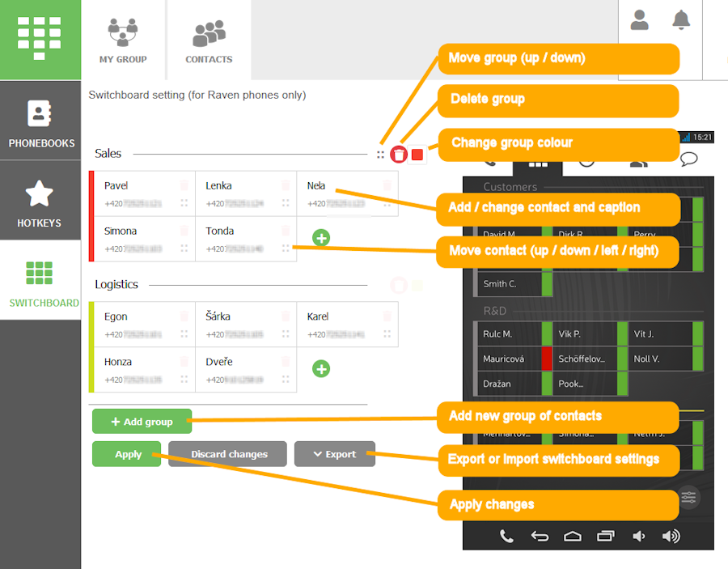Change Sales group colour red swatch

(x=417, y=154)
